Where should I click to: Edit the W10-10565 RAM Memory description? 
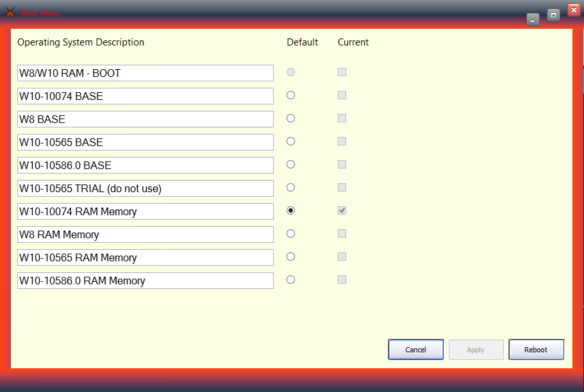click(x=146, y=257)
